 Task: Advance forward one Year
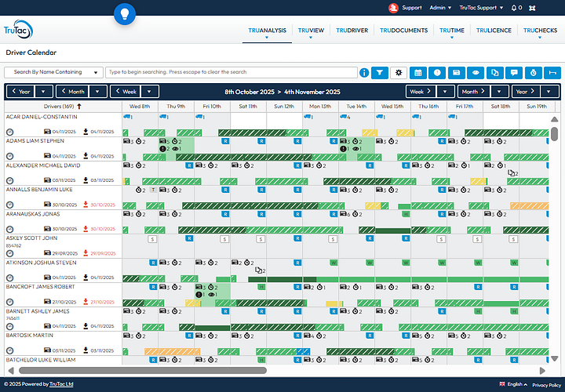pos(526,92)
